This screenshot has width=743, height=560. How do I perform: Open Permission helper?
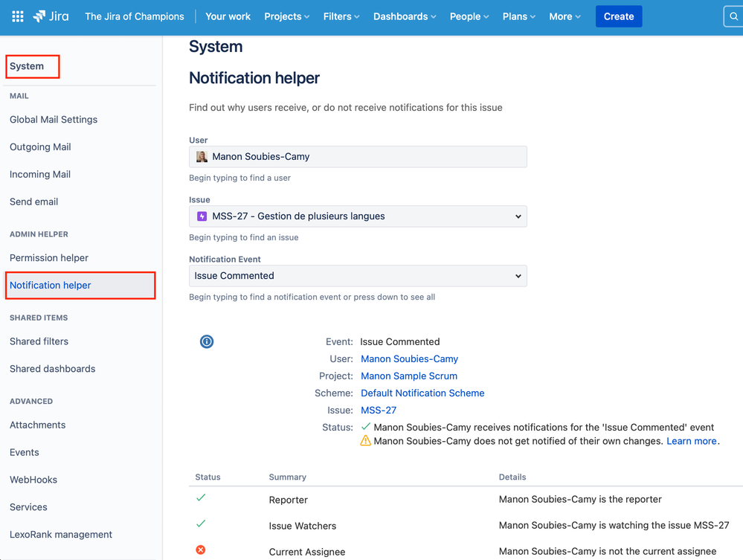point(49,258)
